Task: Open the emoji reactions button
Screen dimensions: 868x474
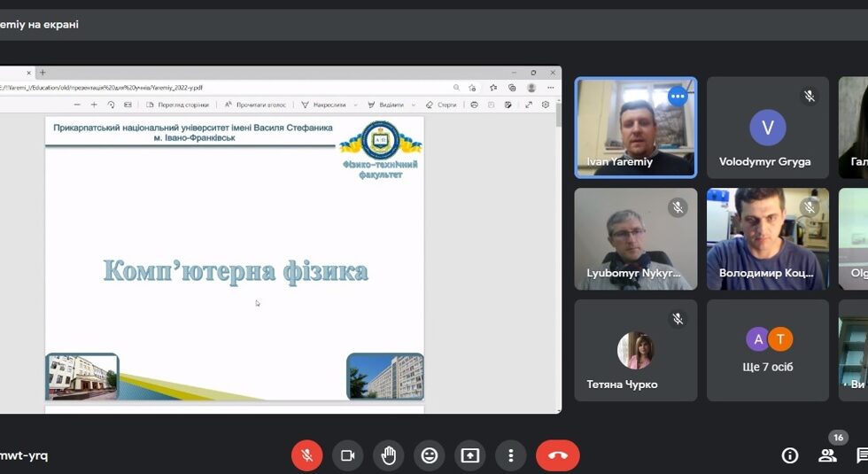Action: click(429, 455)
